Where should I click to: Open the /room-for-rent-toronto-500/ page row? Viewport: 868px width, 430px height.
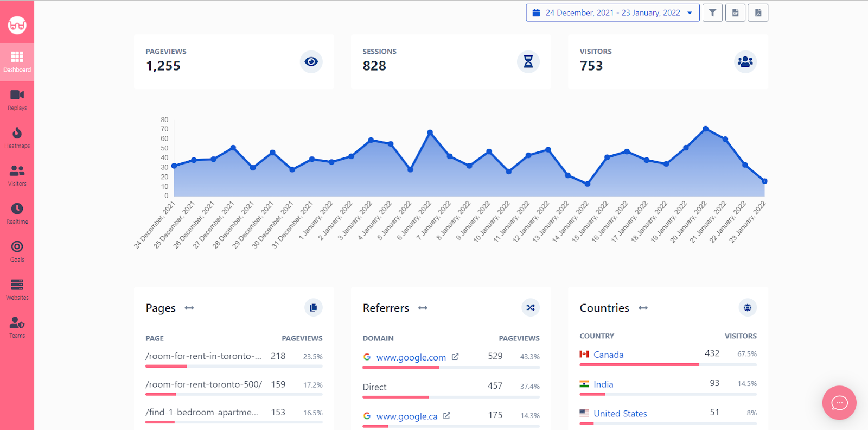tap(234, 387)
